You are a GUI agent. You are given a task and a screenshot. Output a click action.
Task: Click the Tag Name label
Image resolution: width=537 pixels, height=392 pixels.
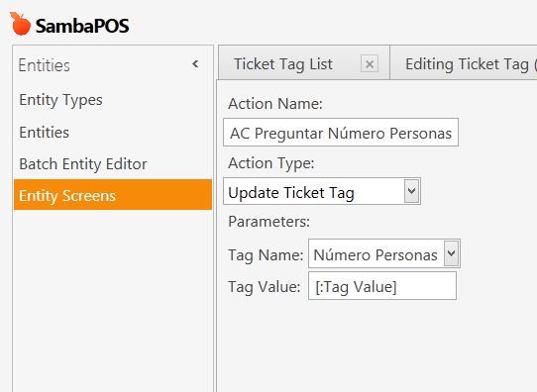(266, 255)
